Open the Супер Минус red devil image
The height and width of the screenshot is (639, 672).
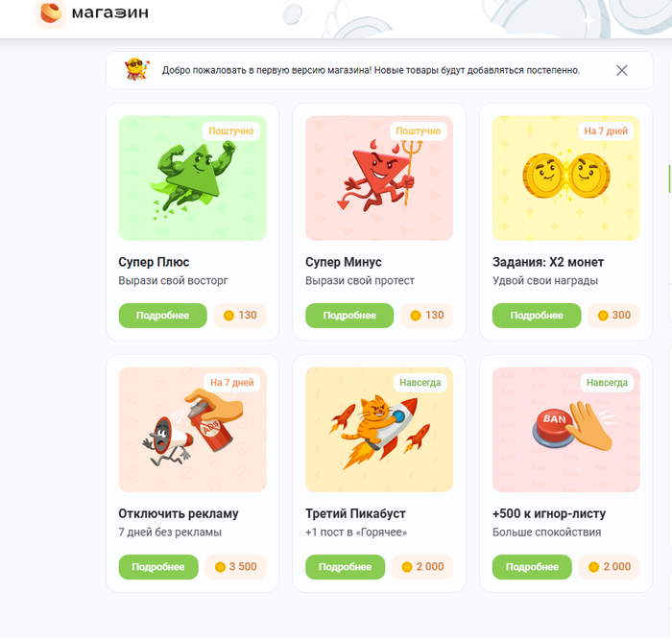click(x=378, y=178)
